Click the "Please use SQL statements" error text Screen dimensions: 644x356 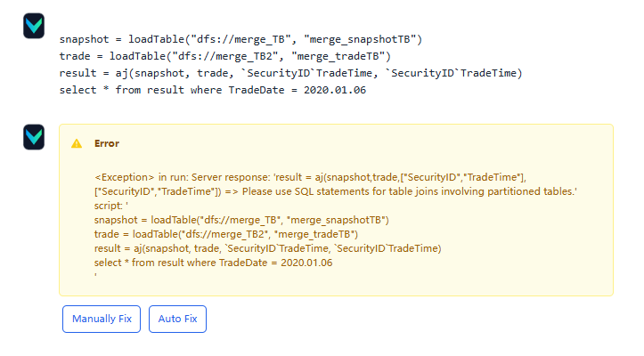[398, 191]
